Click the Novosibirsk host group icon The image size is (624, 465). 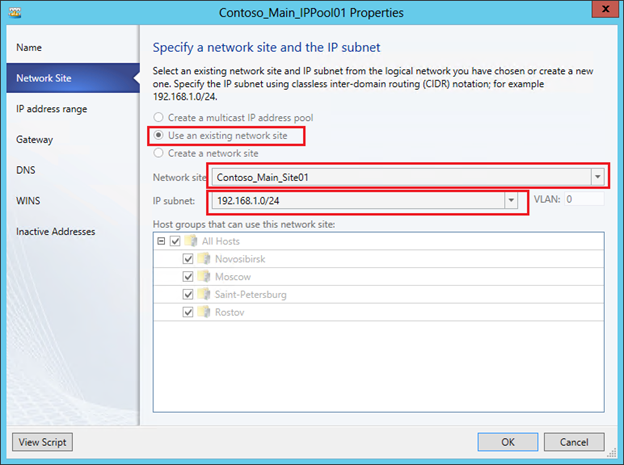coord(205,259)
